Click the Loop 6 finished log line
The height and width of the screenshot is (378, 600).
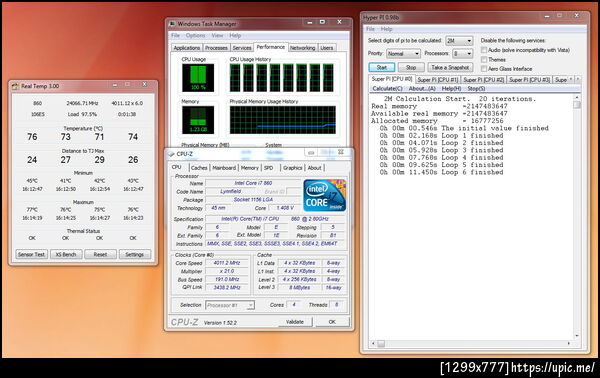pyautogui.click(x=441, y=172)
